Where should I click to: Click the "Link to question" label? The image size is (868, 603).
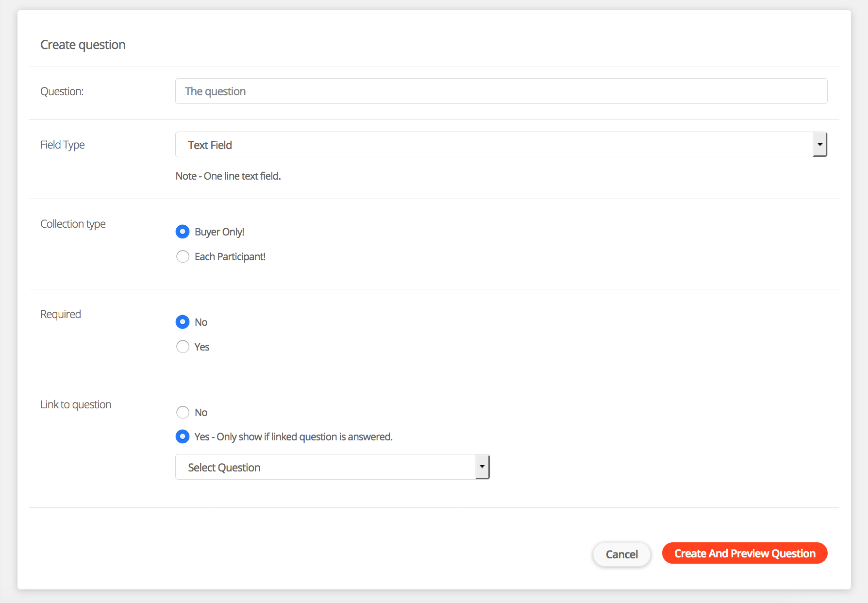point(76,404)
